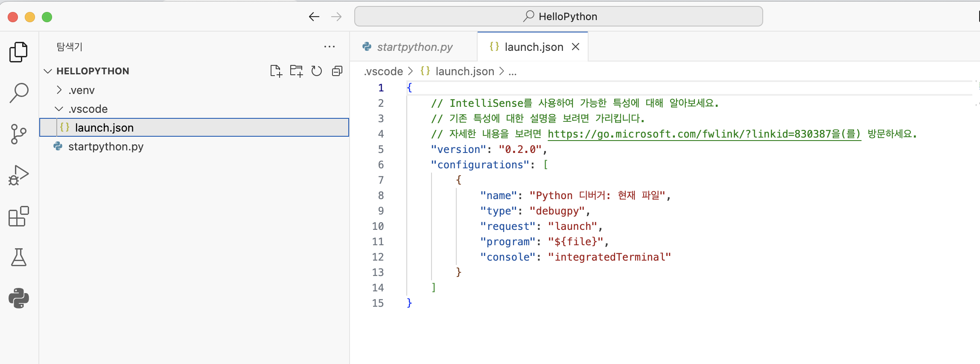Open the Python extension view
Image resolution: width=980 pixels, height=364 pixels.
tap(18, 298)
